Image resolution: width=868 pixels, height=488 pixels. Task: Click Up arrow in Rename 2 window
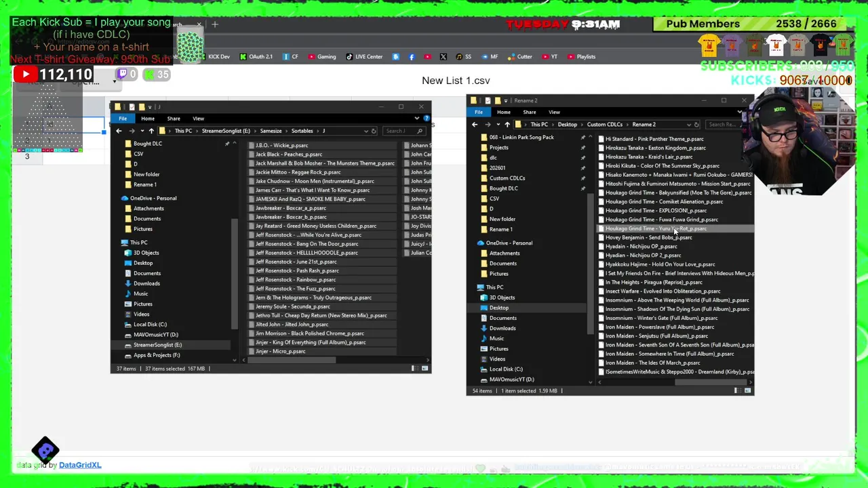507,125
